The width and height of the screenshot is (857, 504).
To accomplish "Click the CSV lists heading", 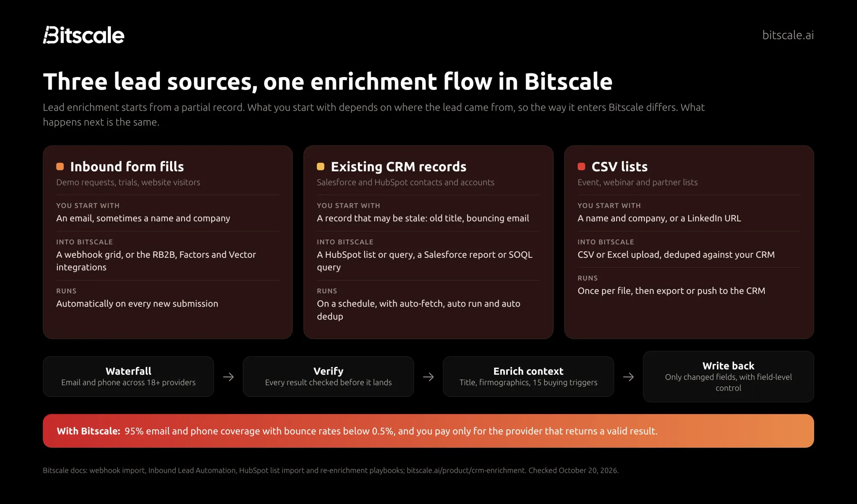I will click(x=620, y=167).
